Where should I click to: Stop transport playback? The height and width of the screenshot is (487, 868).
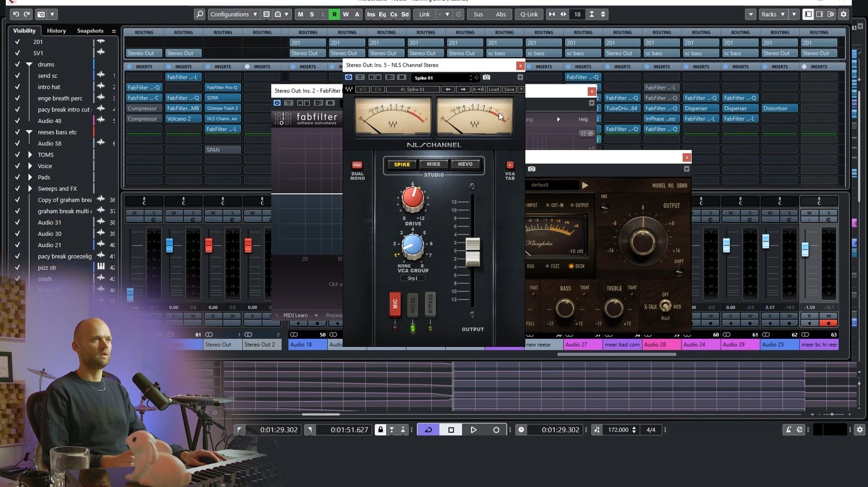pos(451,430)
